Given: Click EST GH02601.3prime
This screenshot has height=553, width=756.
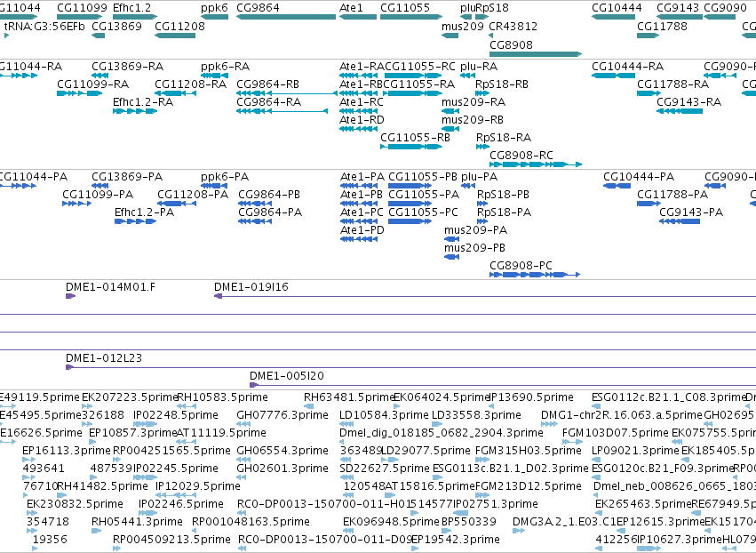Looking at the screenshot, I should (241, 477).
